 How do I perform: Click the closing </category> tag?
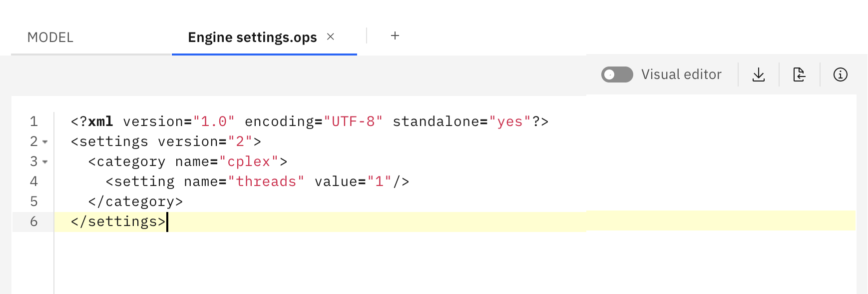click(136, 201)
